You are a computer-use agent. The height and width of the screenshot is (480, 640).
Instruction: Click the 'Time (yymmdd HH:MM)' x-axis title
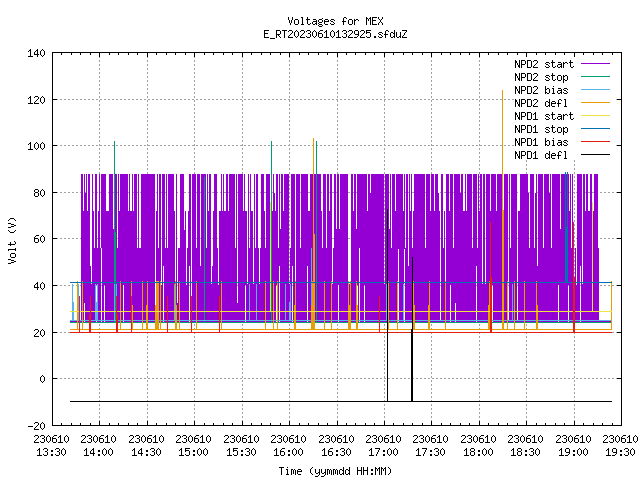[x=335, y=471]
